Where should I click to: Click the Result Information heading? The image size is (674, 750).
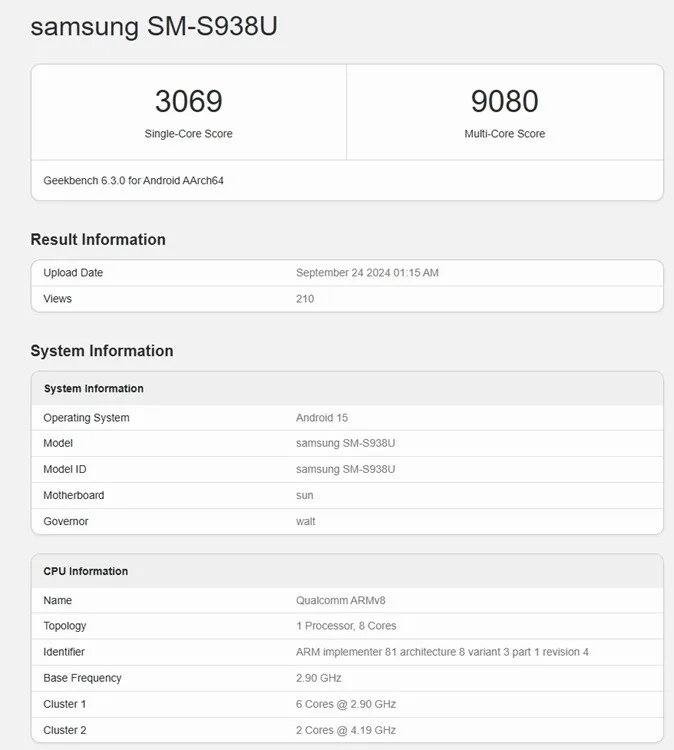98,239
